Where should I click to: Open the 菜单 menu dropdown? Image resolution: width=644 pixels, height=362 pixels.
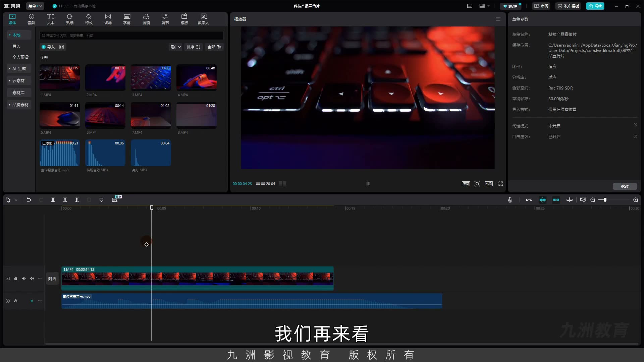[x=35, y=6]
